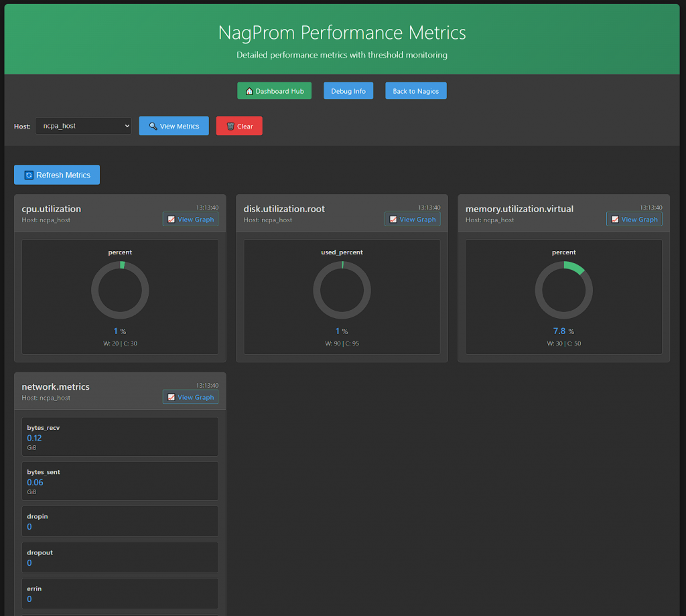Click the refresh icon on Refresh Metrics
Screen dimensions: 686x616
coord(29,175)
